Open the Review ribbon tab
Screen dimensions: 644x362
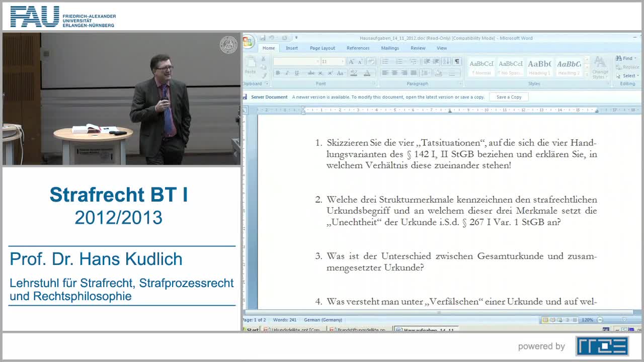click(418, 48)
